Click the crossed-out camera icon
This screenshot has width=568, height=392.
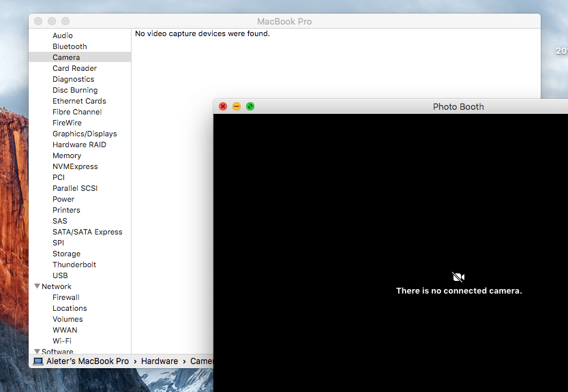pos(458,277)
